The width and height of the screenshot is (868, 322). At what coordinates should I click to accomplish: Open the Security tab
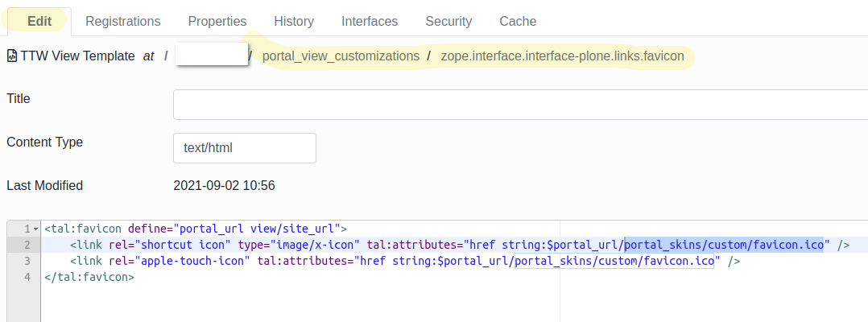448,22
